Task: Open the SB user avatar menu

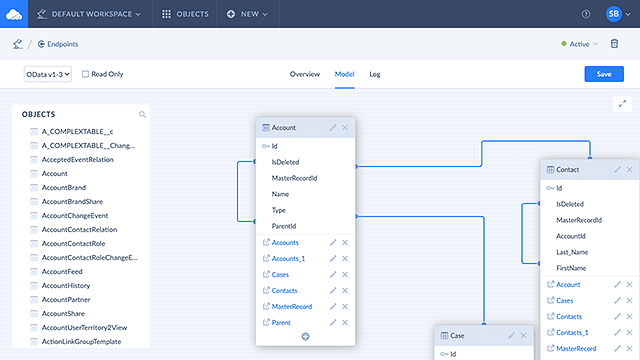Action: [618, 14]
